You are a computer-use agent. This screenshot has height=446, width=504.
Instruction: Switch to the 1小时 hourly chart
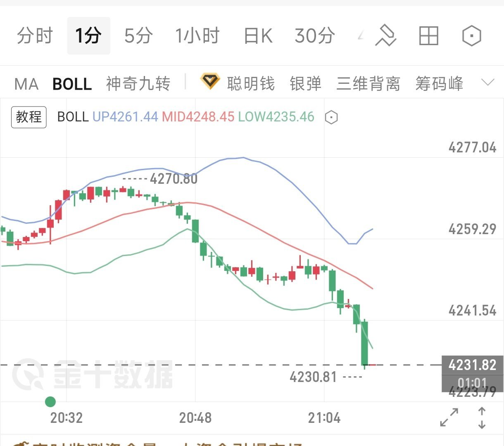tap(197, 36)
